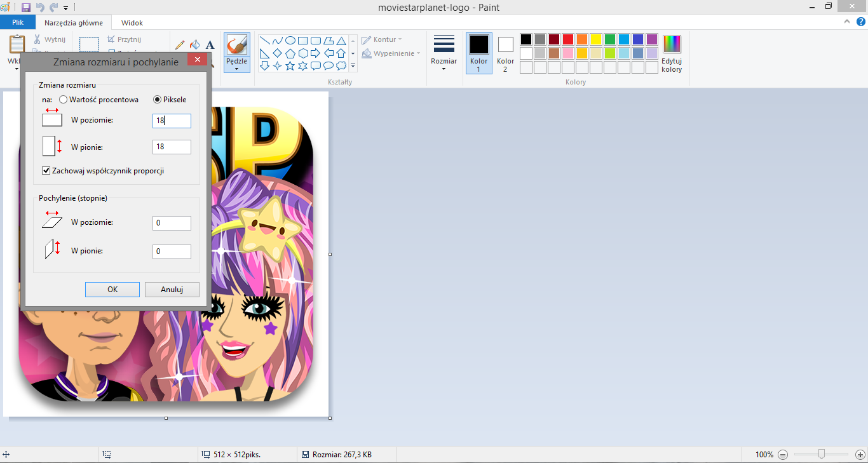Choose the down arrow shape
This screenshot has width=868, height=463.
coord(264,65)
